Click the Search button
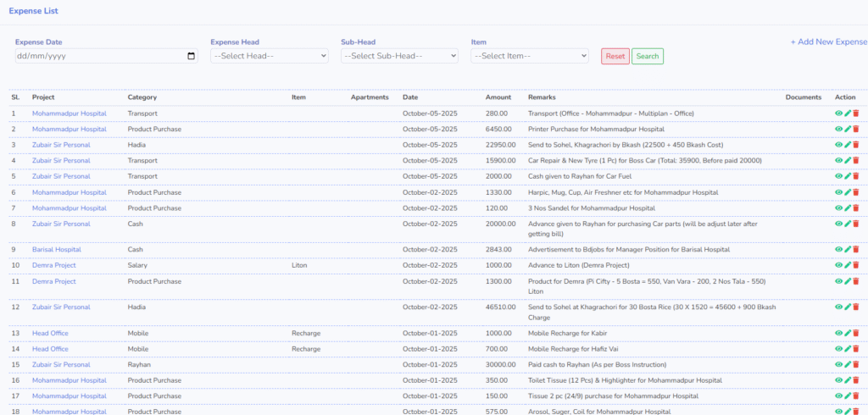The image size is (868, 415). [648, 57]
